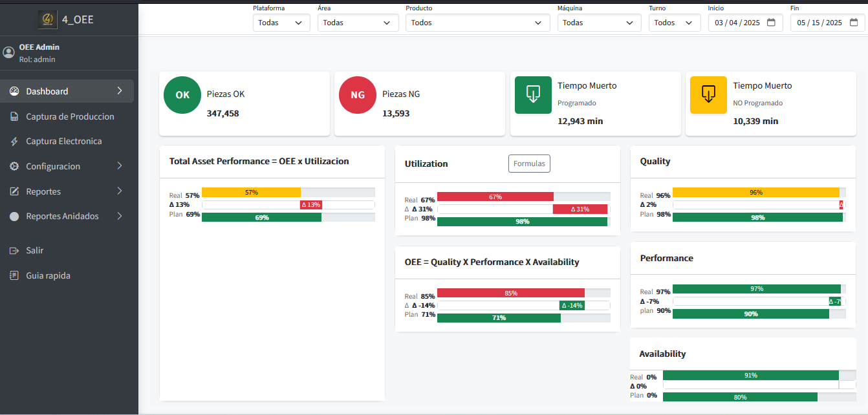Click the green Programado downtime icon
The image size is (868, 415).
click(533, 95)
